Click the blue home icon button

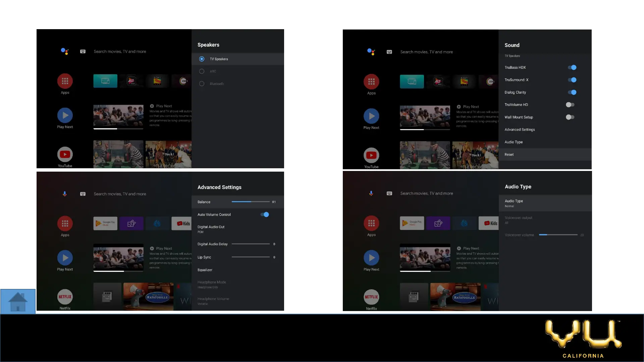[x=18, y=301]
